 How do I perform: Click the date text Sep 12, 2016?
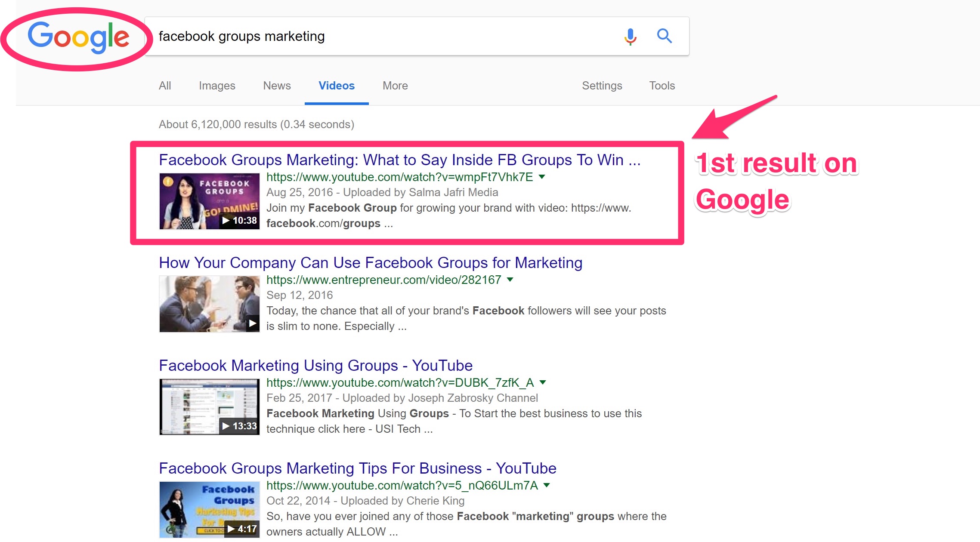(x=300, y=295)
